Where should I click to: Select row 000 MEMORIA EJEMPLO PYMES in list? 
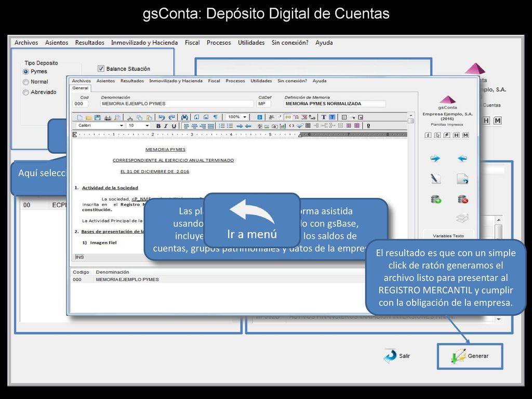217,280
